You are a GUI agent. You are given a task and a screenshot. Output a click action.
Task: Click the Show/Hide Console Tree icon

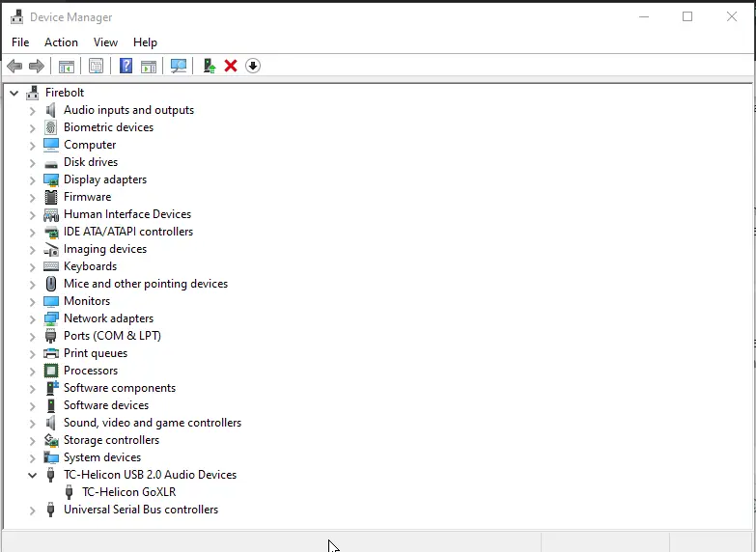point(67,66)
